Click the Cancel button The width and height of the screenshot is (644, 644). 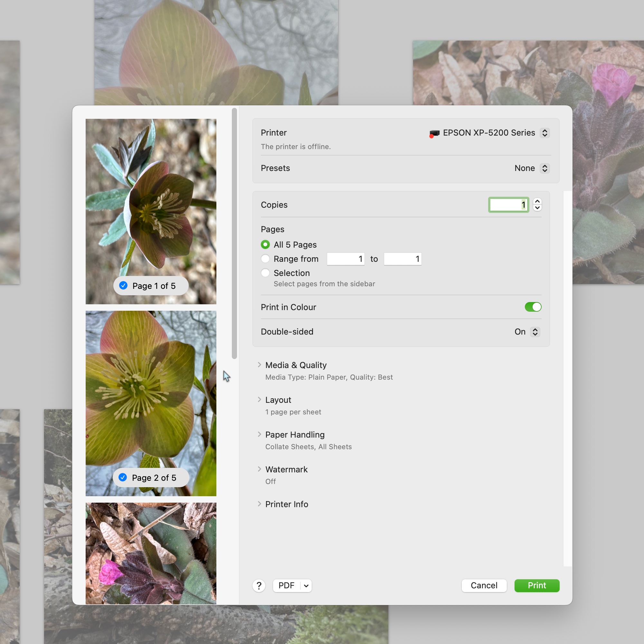[484, 586]
